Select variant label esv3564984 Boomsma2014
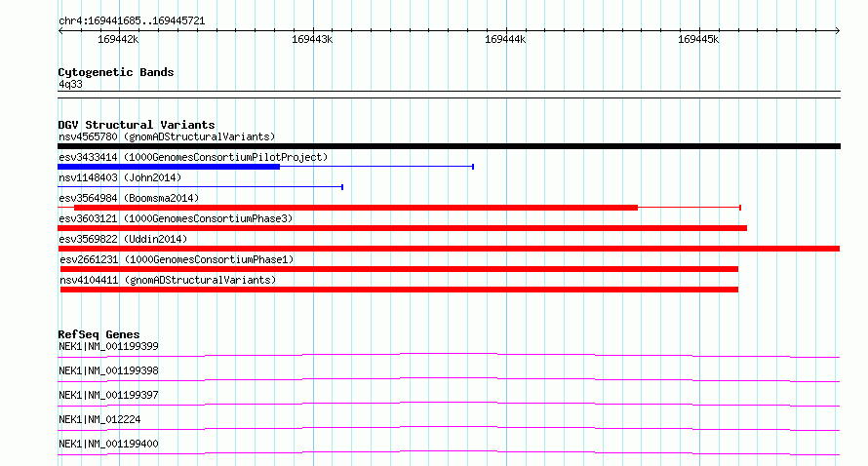The height and width of the screenshot is (466, 868). (129, 198)
